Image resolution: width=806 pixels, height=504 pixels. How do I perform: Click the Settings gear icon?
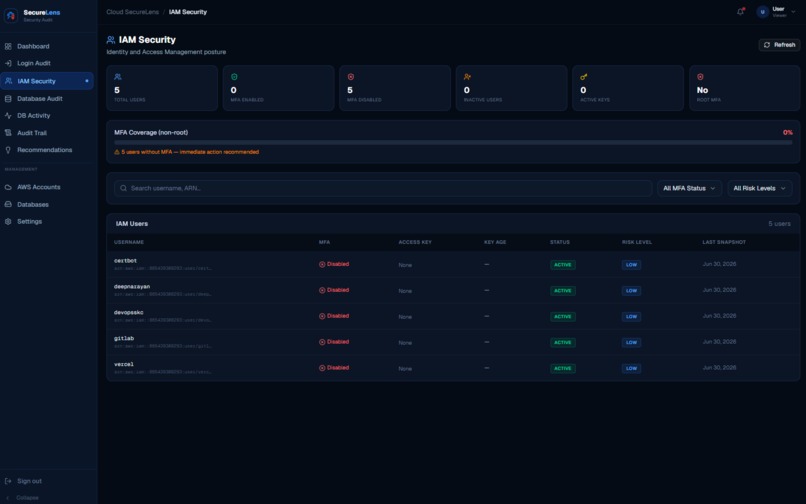[8, 222]
